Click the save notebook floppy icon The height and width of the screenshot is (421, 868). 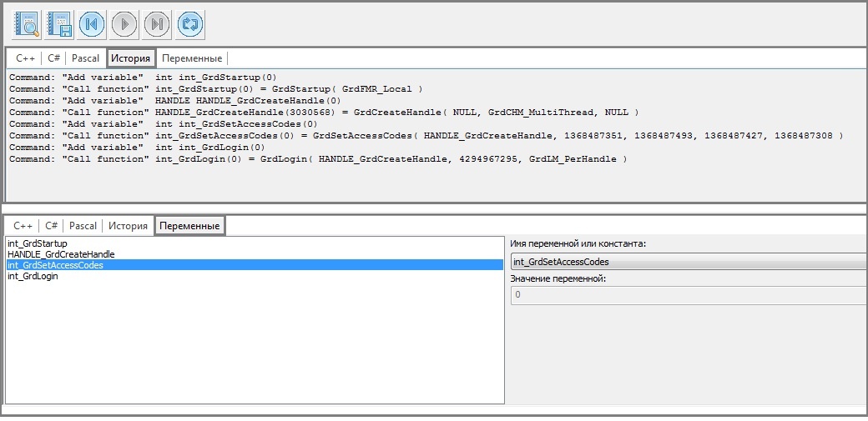point(59,24)
